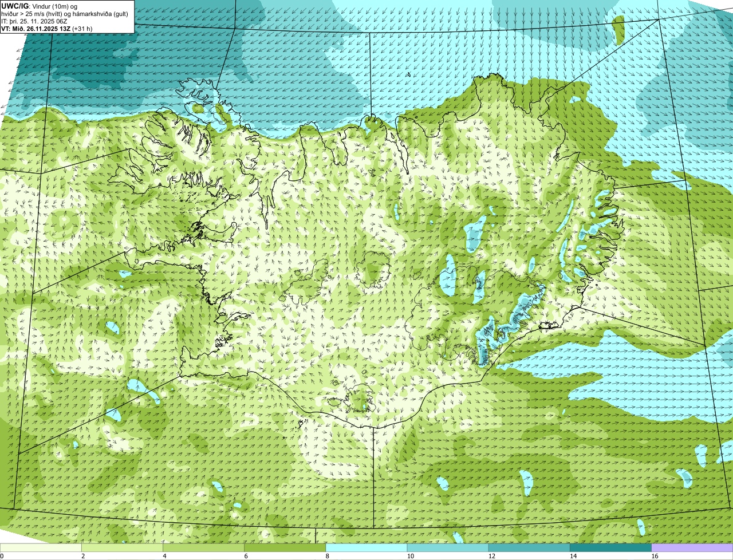
Task: Click the 4–6 m/s green legend swatch
Action: 204,547
